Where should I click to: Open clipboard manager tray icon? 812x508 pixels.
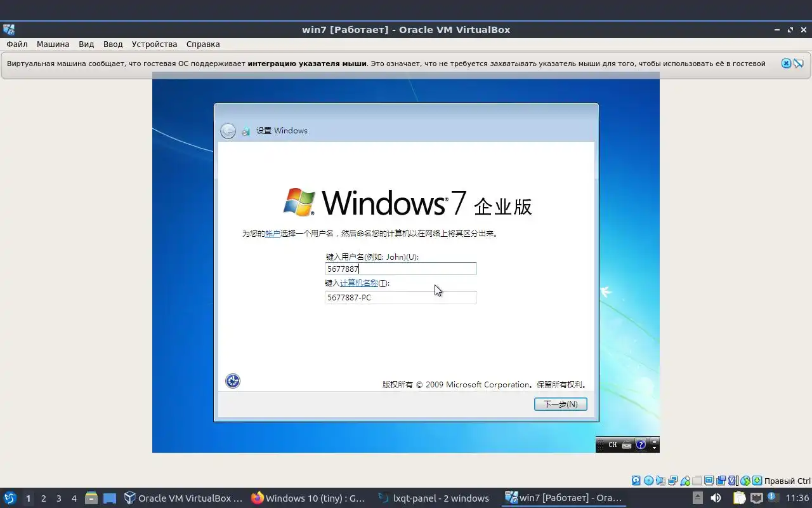(x=740, y=498)
